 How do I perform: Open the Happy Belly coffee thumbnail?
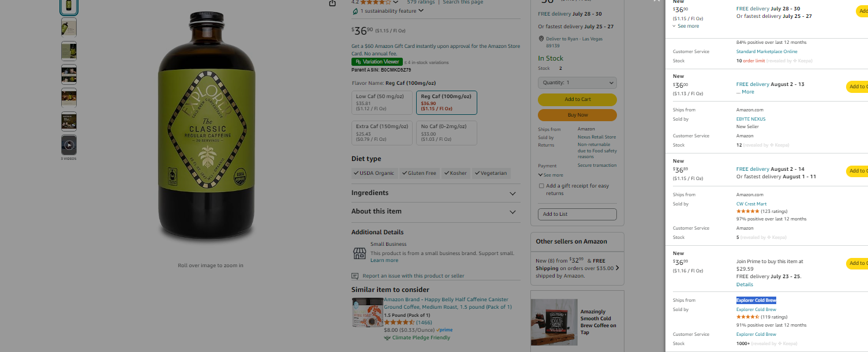(366, 312)
